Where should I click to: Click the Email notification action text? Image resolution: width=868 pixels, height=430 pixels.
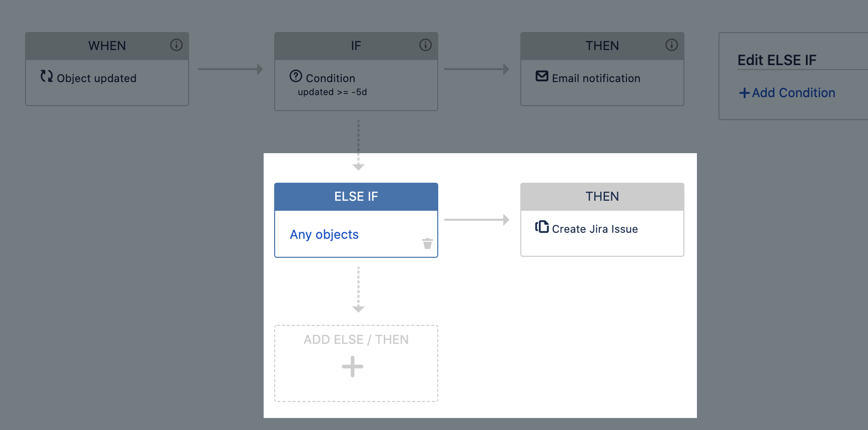596,79
